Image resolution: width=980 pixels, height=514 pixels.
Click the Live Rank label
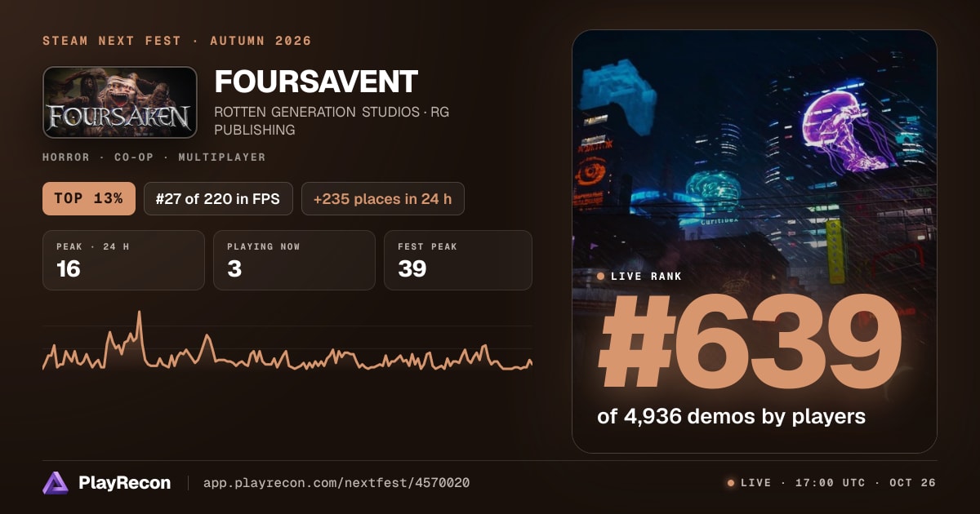[x=646, y=277]
